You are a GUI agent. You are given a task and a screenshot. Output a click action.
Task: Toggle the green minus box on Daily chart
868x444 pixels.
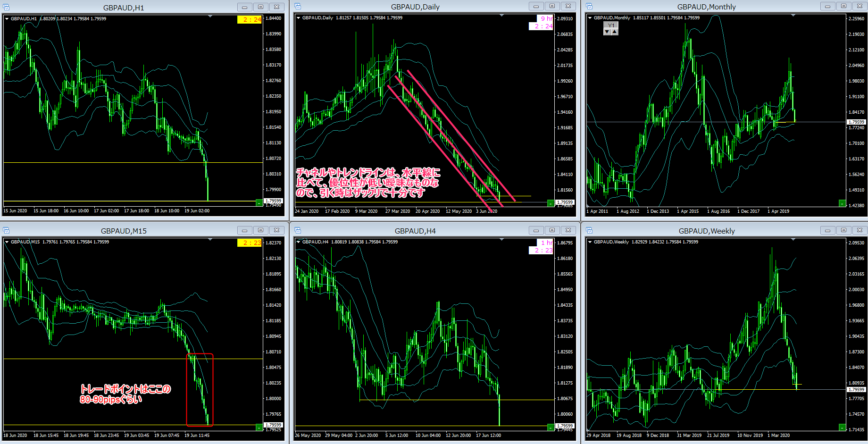click(550, 203)
